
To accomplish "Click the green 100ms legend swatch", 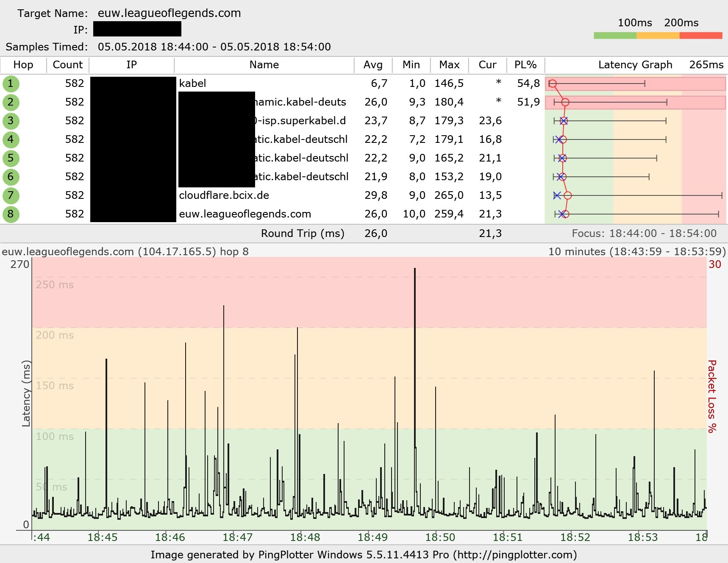I will 615,36.
